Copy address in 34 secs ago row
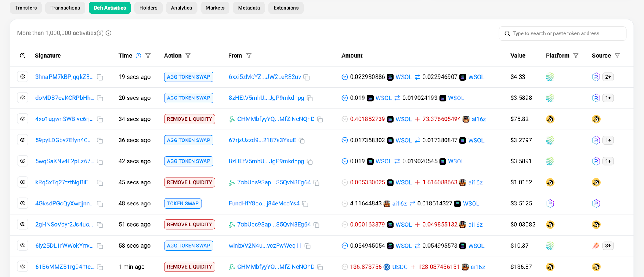The height and width of the screenshot is (277, 644). [320, 120]
